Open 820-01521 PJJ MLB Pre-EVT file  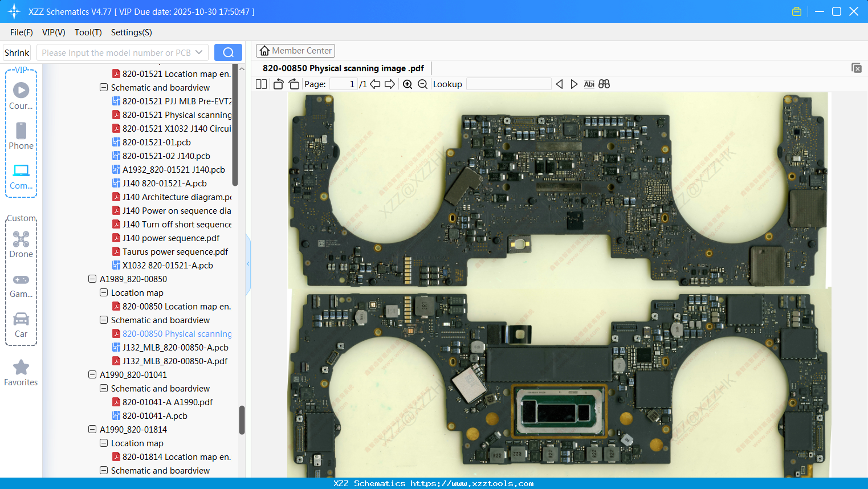tap(172, 101)
